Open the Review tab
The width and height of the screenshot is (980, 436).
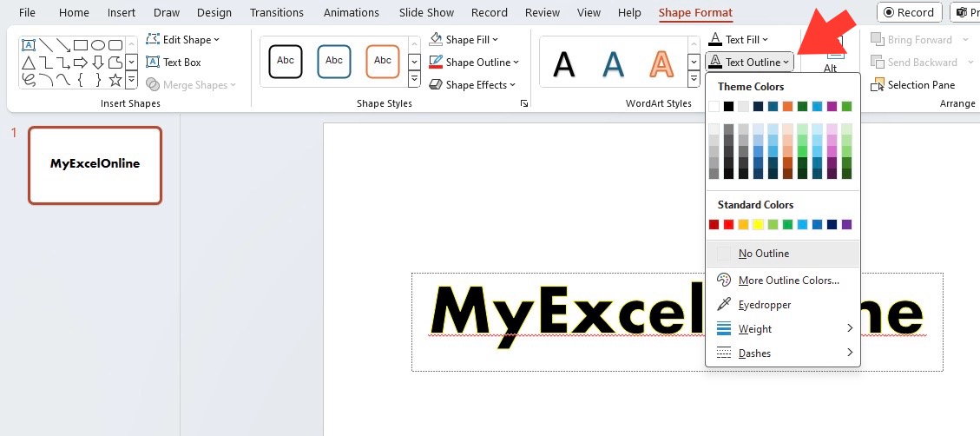point(543,12)
